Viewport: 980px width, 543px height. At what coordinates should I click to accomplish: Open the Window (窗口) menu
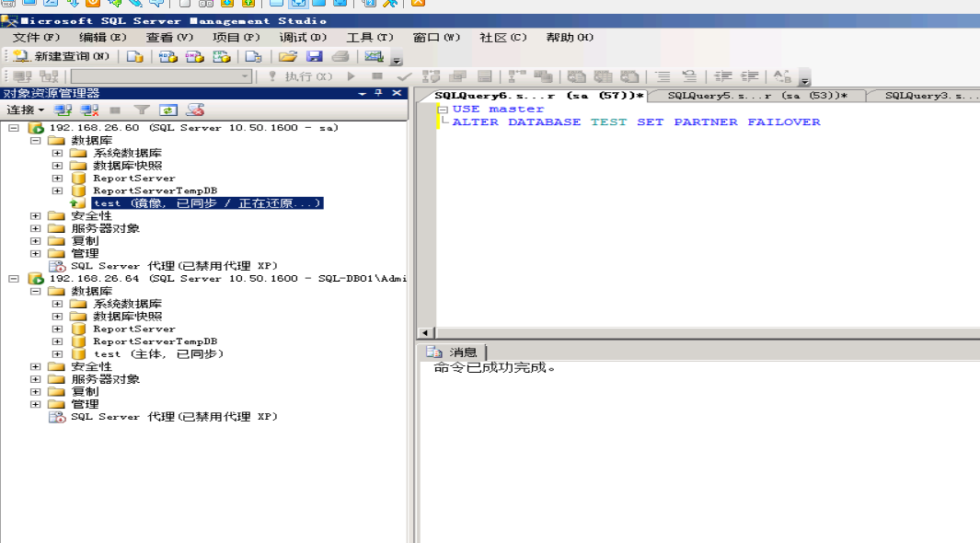click(x=436, y=38)
